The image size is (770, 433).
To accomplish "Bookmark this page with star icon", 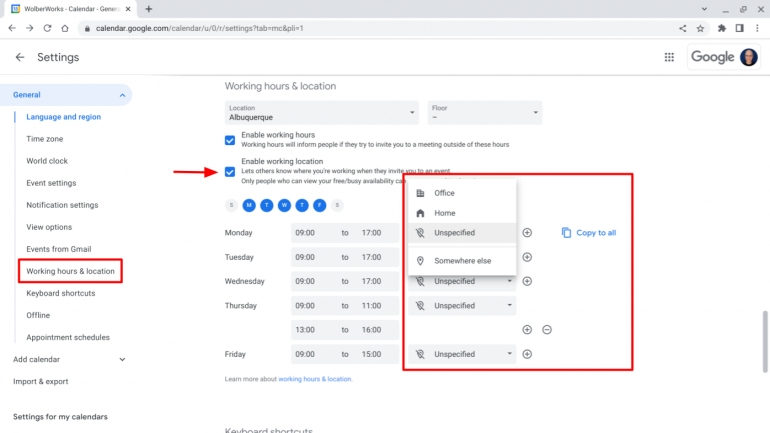I will (x=701, y=28).
